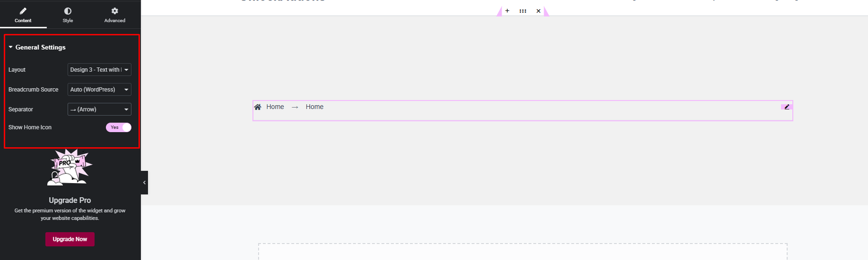The height and width of the screenshot is (260, 868).
Task: Switch to the Style tab
Action: [x=68, y=15]
